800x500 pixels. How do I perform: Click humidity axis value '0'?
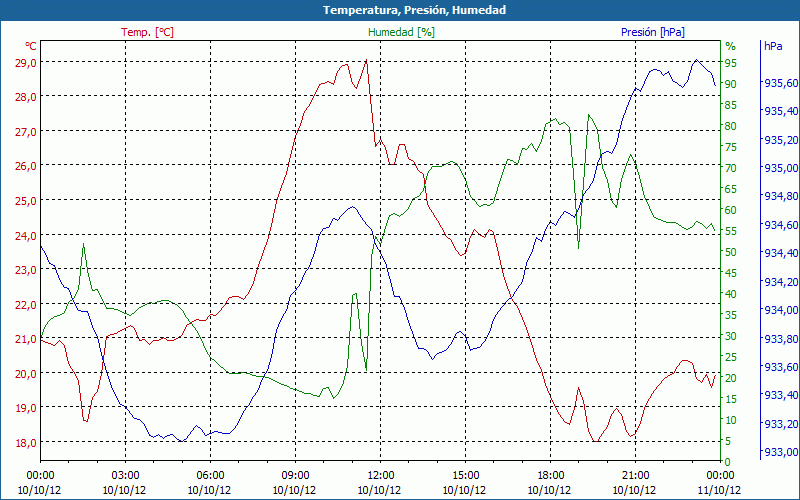[728, 462]
